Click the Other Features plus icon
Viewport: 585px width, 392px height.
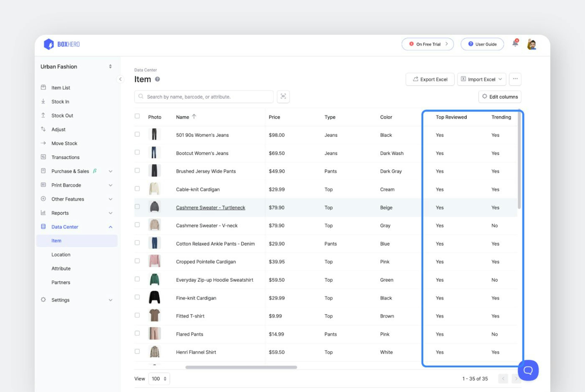(x=43, y=199)
